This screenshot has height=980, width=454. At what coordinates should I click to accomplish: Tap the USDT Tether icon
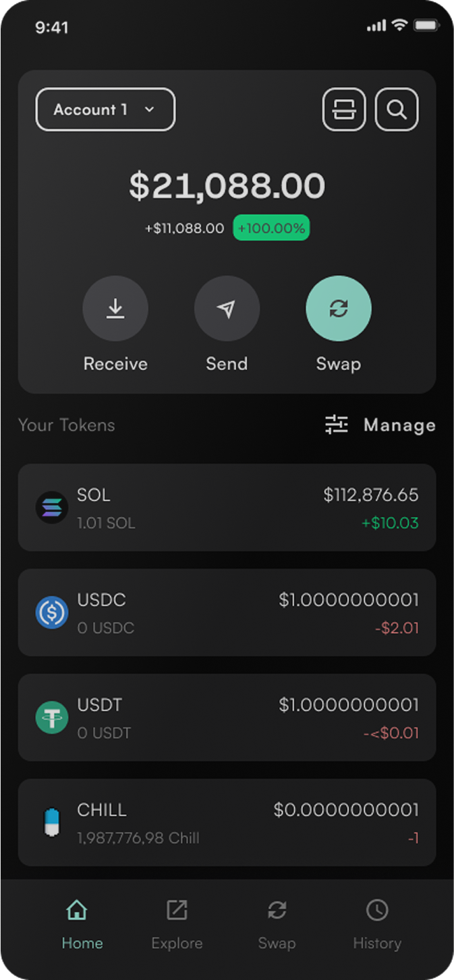pos(53,718)
